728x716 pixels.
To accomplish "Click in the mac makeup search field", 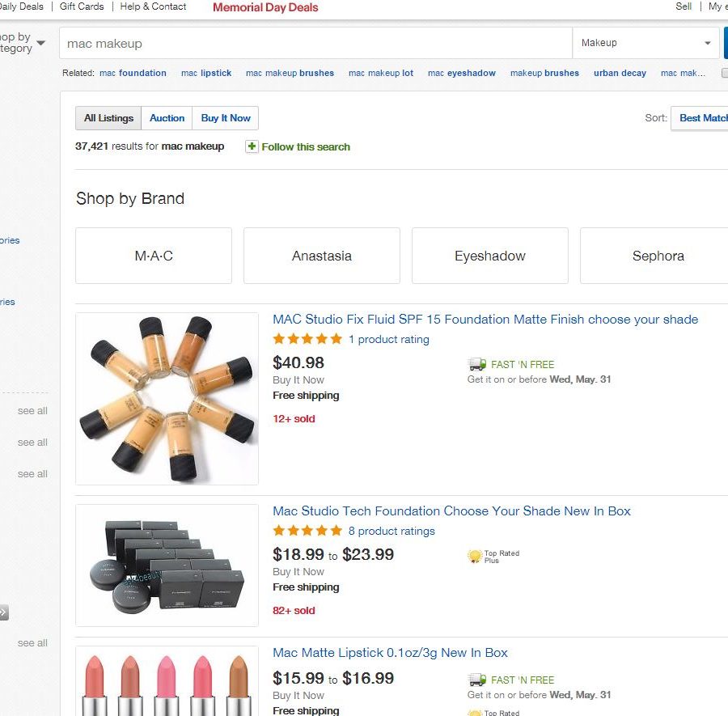I will pos(315,43).
